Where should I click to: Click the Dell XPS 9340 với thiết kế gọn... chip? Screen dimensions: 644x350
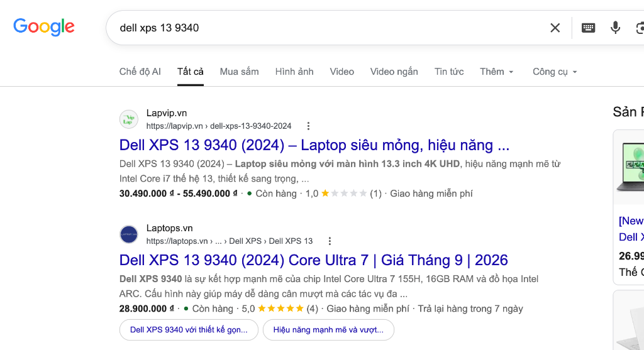coord(189,330)
